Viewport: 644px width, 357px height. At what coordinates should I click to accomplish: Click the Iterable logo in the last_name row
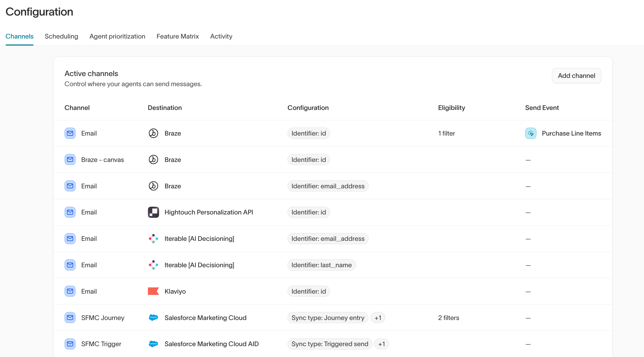(153, 265)
